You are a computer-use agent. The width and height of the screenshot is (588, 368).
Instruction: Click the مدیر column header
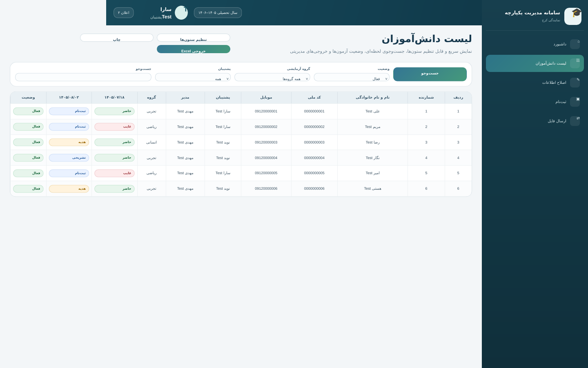(185, 98)
